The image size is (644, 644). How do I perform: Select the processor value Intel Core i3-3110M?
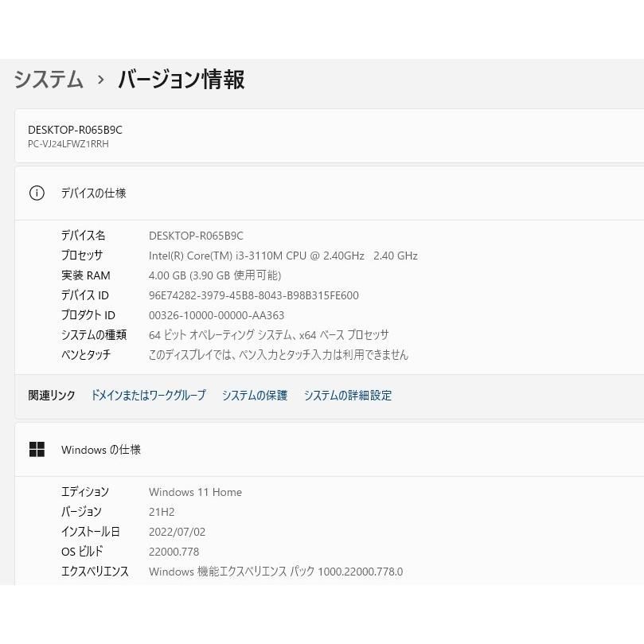pyautogui.click(x=283, y=256)
